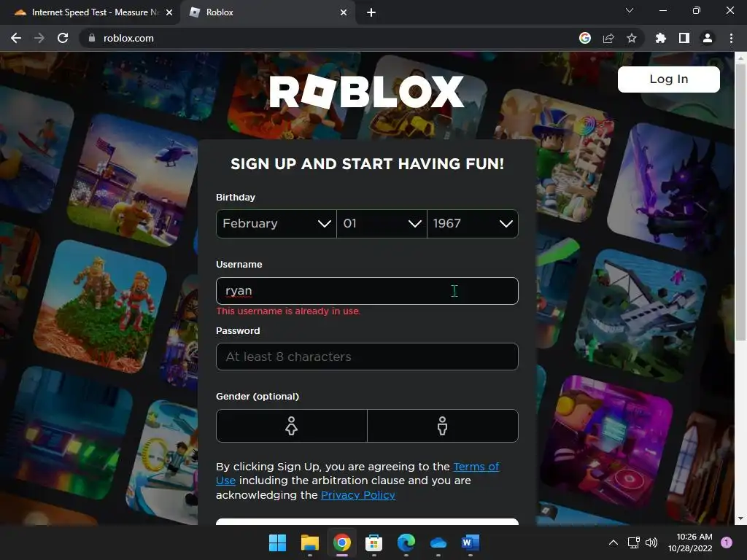
Task: Click Chrome icon in taskbar
Action: (x=342, y=542)
